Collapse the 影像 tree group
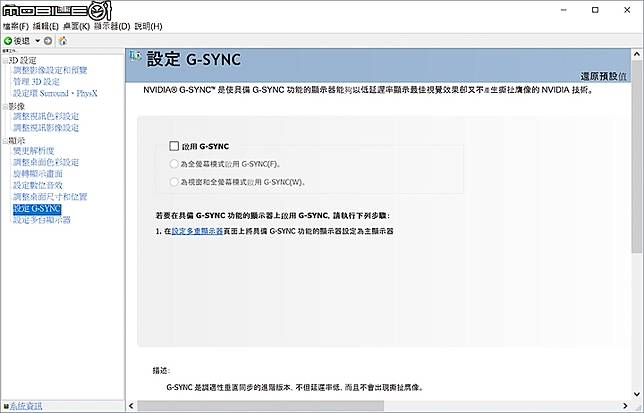The height and width of the screenshot is (413, 644). click(5, 107)
